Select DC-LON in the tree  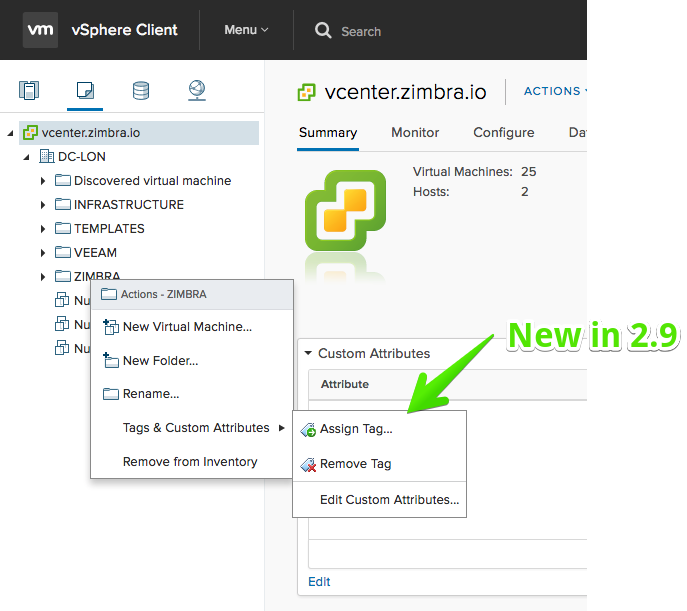point(81,157)
